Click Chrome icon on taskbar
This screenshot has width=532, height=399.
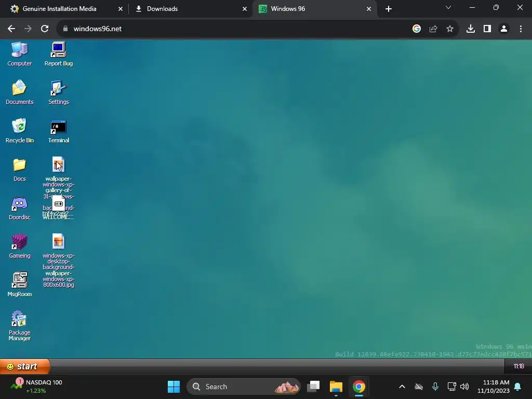[x=358, y=387]
